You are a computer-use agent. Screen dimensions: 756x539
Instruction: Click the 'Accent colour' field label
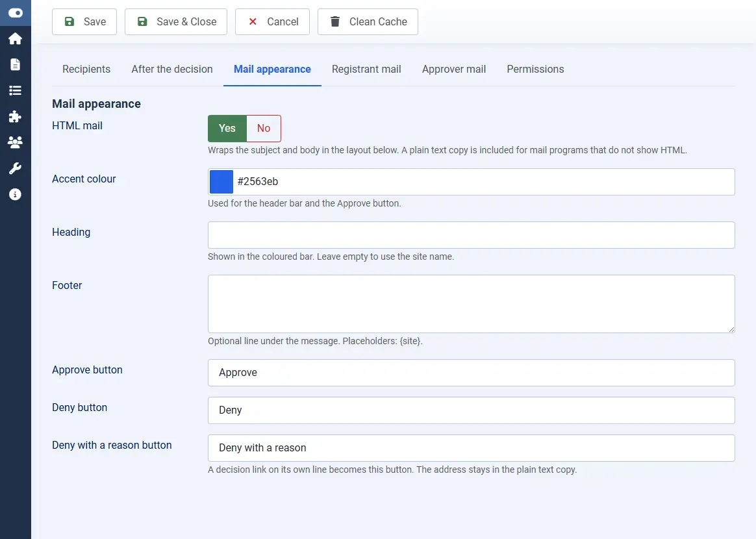(x=84, y=179)
